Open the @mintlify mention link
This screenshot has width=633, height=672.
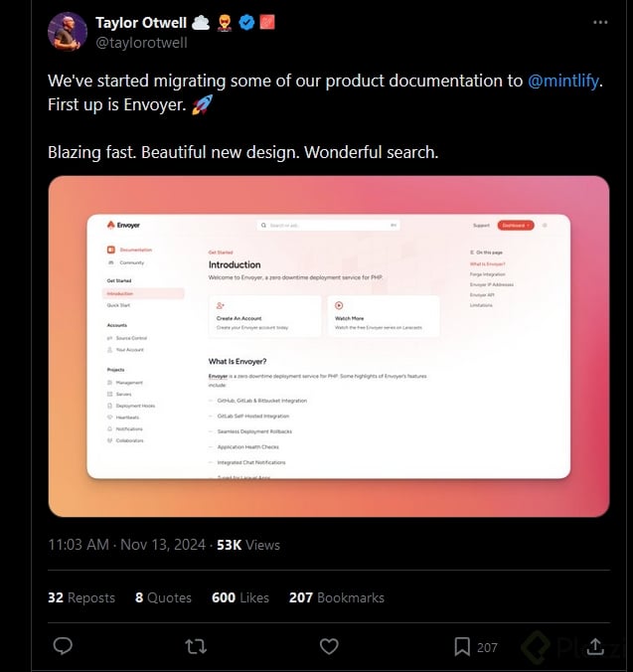click(x=564, y=81)
